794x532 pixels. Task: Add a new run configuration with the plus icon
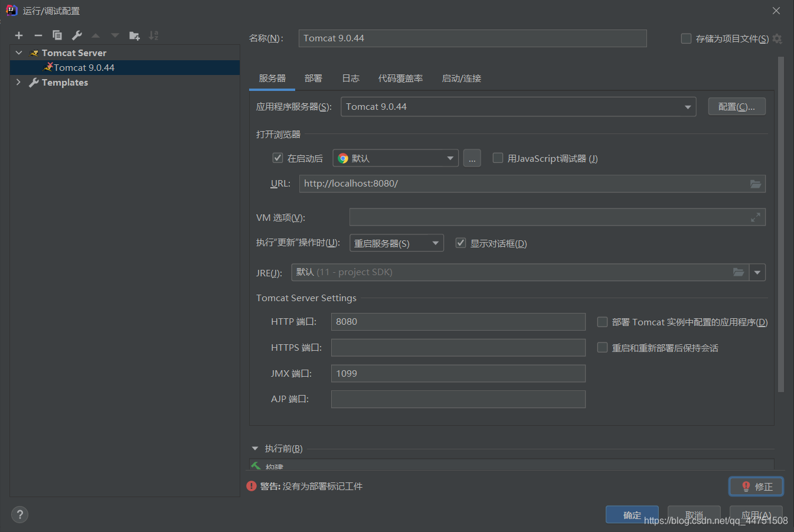19,35
